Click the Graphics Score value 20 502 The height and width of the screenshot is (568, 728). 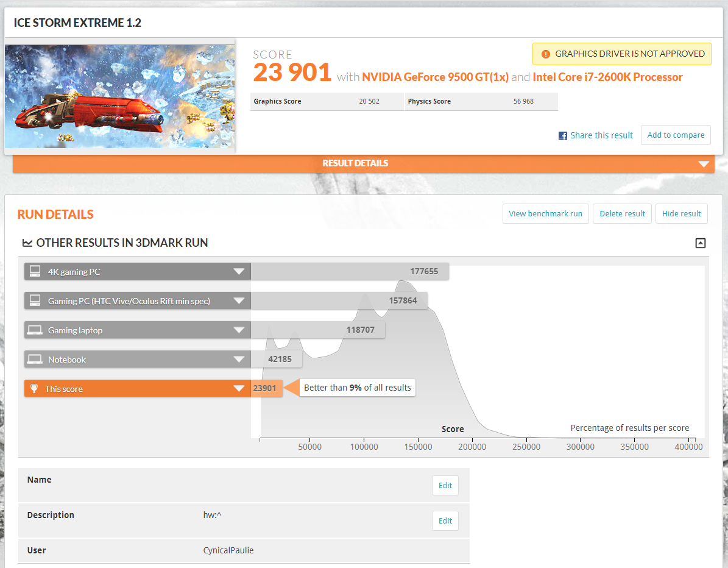coord(369,101)
